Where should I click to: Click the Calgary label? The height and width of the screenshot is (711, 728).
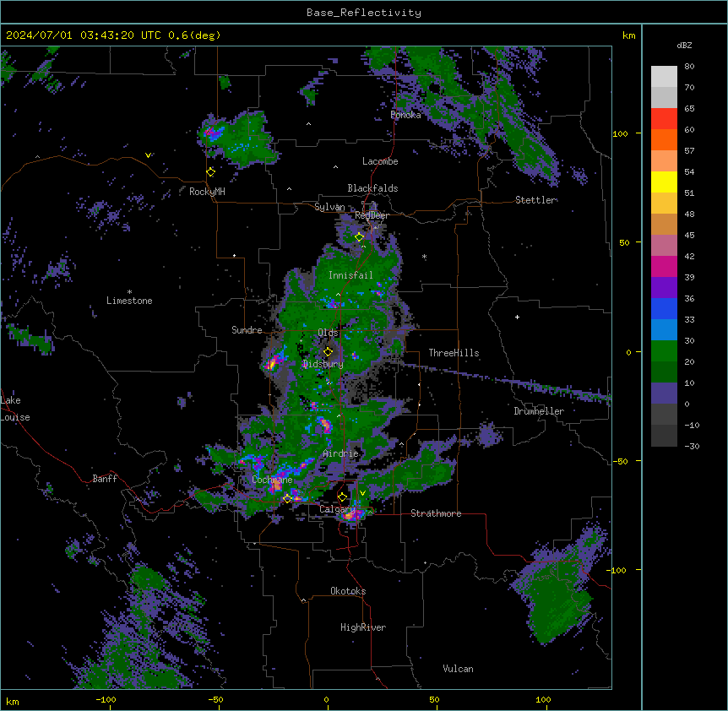click(337, 509)
